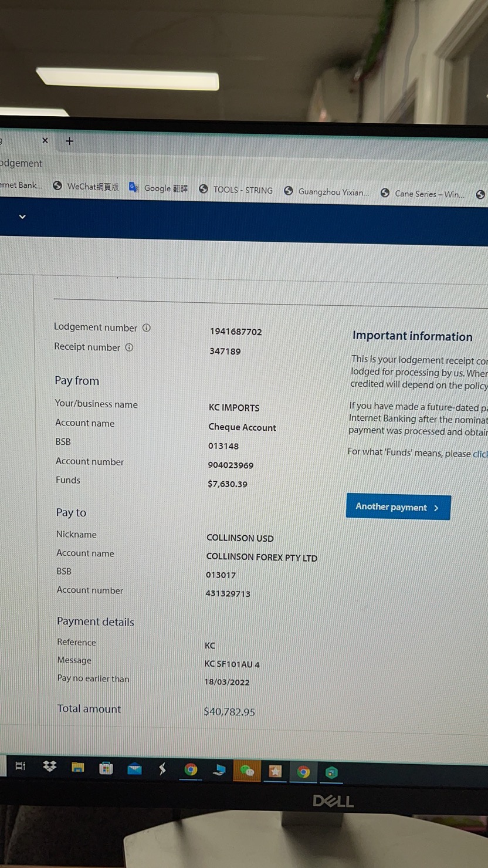The width and height of the screenshot is (488, 868).
Task: Open the TOOLS - STRING bookmark
Action: (x=236, y=190)
